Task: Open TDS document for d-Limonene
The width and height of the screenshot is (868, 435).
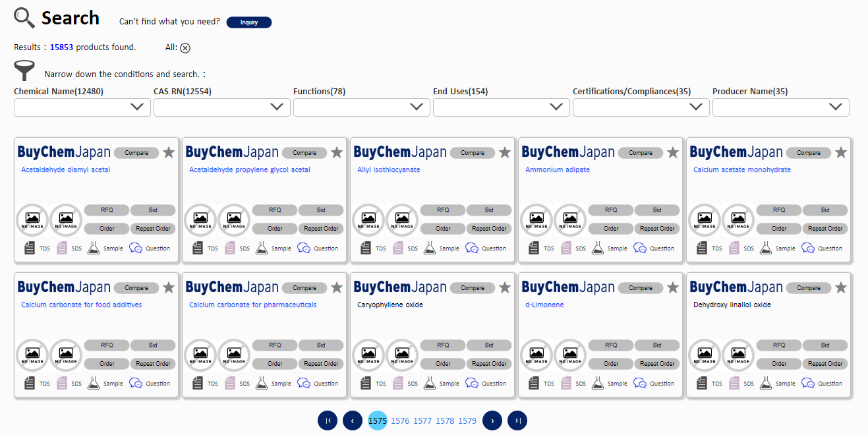Action: 534,384
